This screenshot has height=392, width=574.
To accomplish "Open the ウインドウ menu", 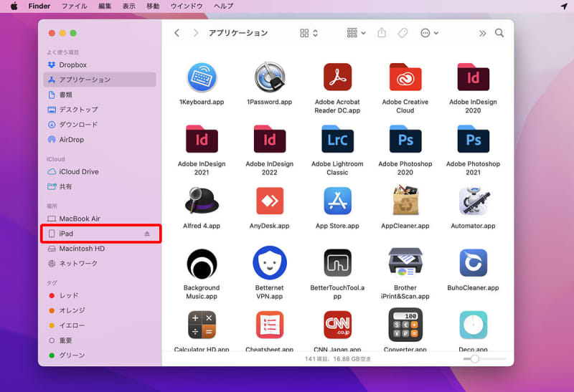I will (187, 6).
